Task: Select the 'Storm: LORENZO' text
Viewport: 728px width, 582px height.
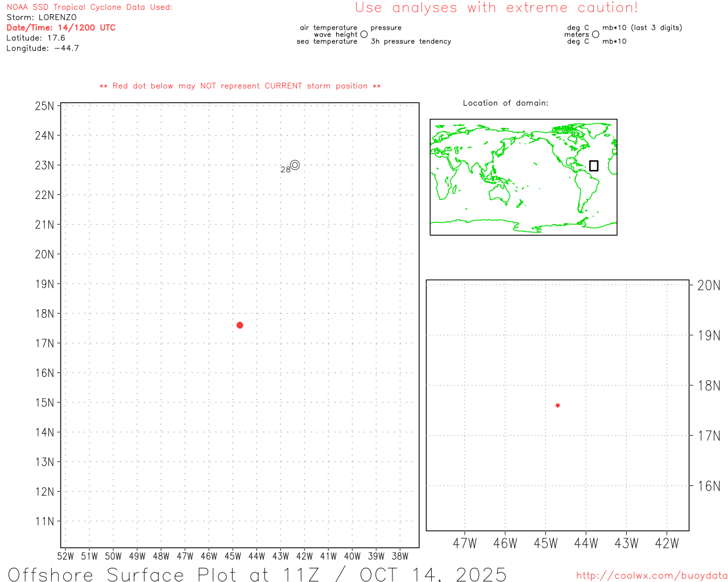Action: point(42,18)
